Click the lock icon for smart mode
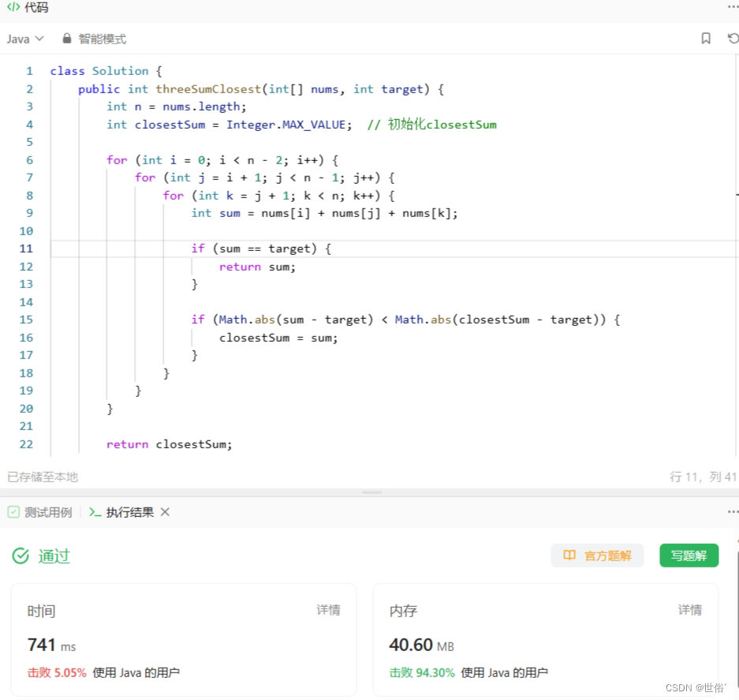The width and height of the screenshot is (739, 700). pos(67,38)
